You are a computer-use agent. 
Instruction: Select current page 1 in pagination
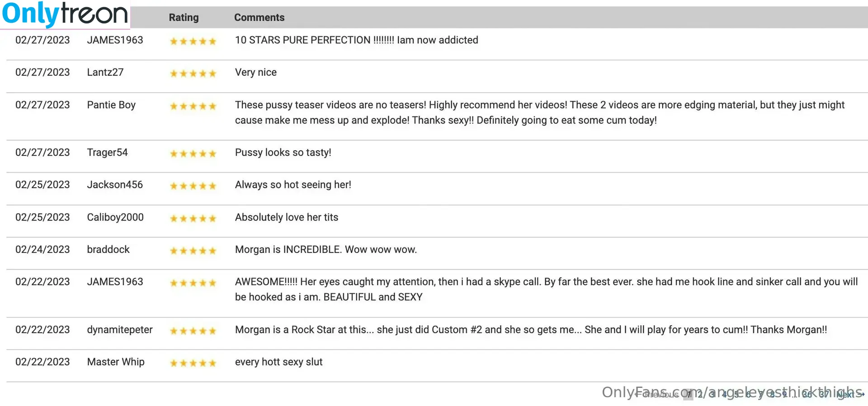[x=689, y=394]
